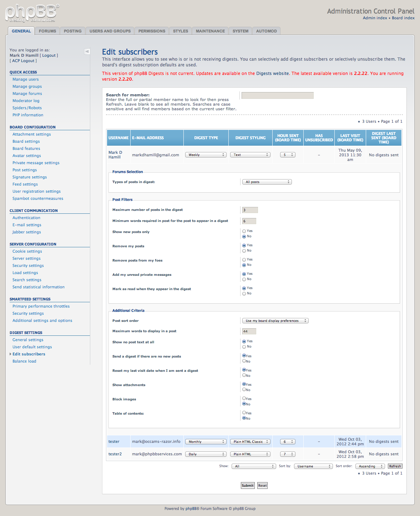
Task: Select Yes for Show new posts only
Action: point(244,231)
